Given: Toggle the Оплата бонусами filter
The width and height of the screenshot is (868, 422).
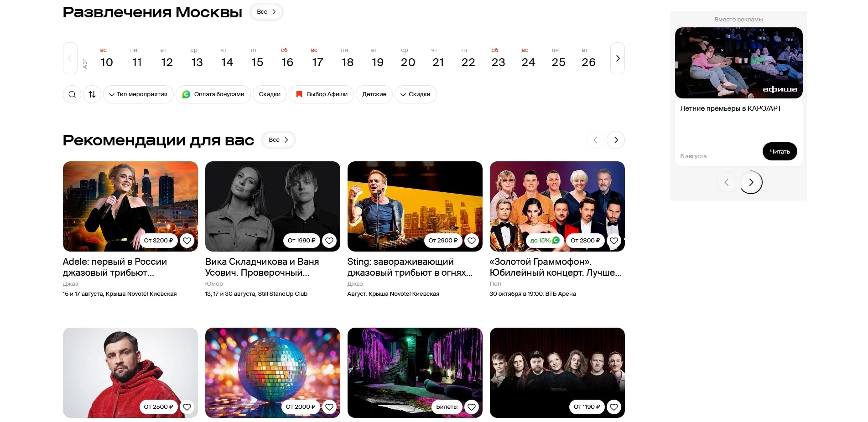Looking at the screenshot, I should point(213,94).
